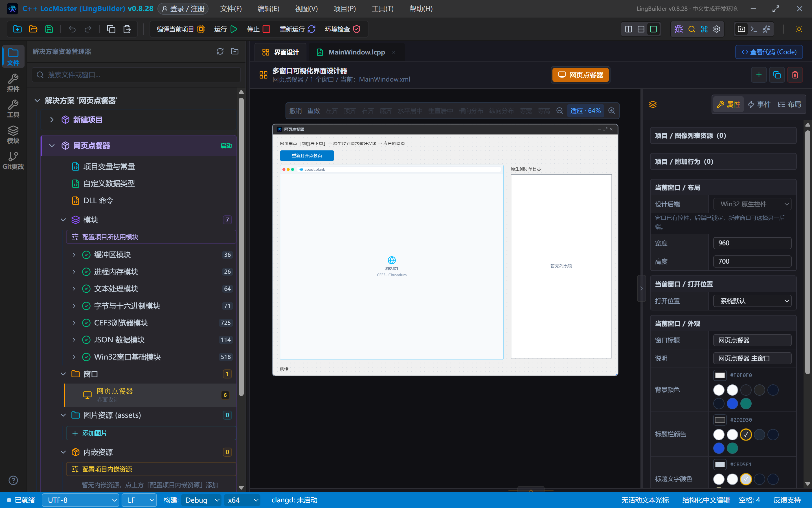Click the redo arrow in top toolbar

tap(88, 29)
